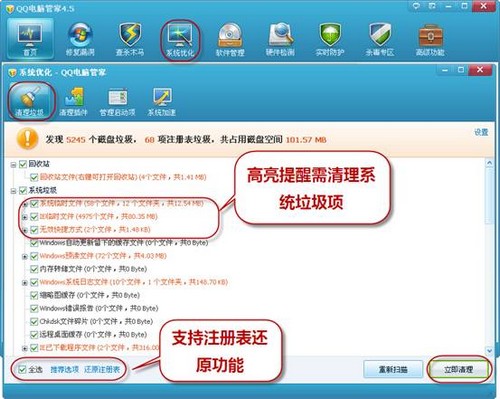Expand the IE临时文件 node

point(25,217)
